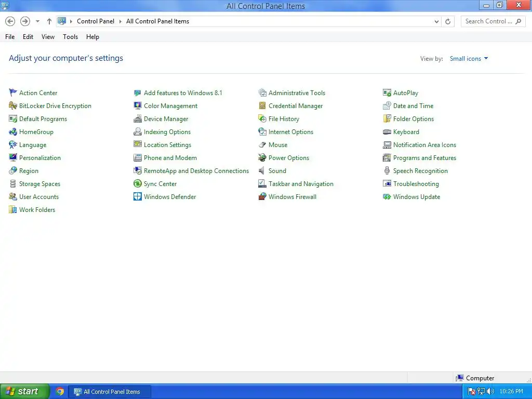Click the Administrative Tools icon

point(262,92)
